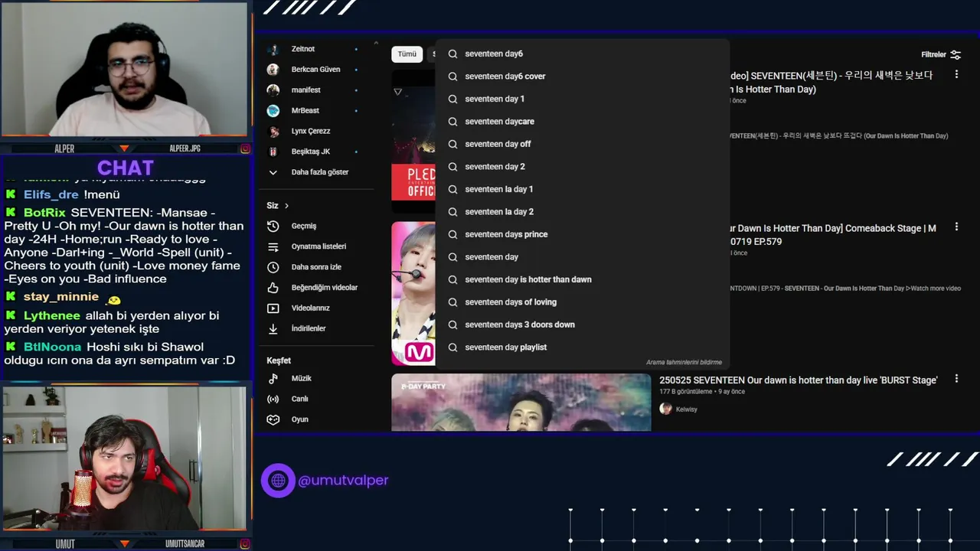Click chat username BtlNoona

click(52, 347)
